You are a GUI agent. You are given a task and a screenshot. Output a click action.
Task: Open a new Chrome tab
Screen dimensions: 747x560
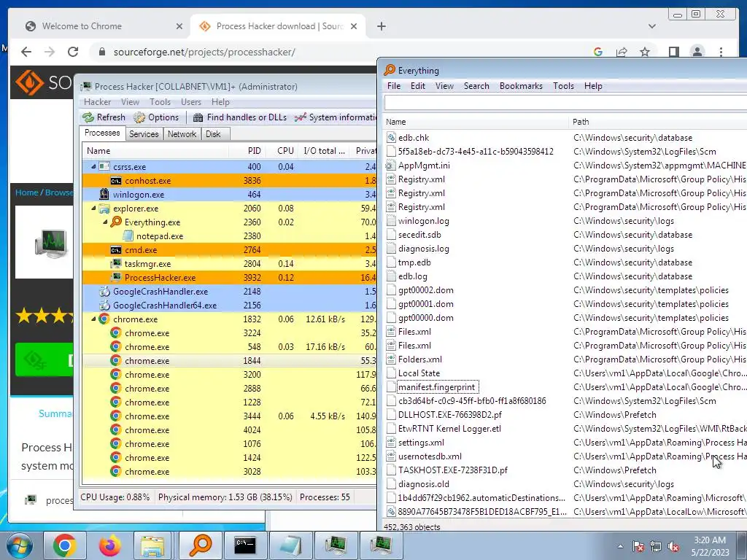tap(381, 26)
